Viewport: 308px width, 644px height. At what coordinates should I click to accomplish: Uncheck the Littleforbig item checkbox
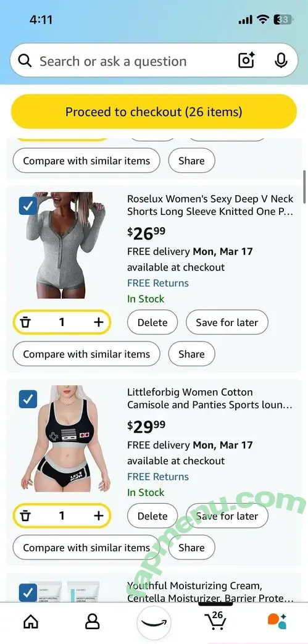(x=28, y=399)
